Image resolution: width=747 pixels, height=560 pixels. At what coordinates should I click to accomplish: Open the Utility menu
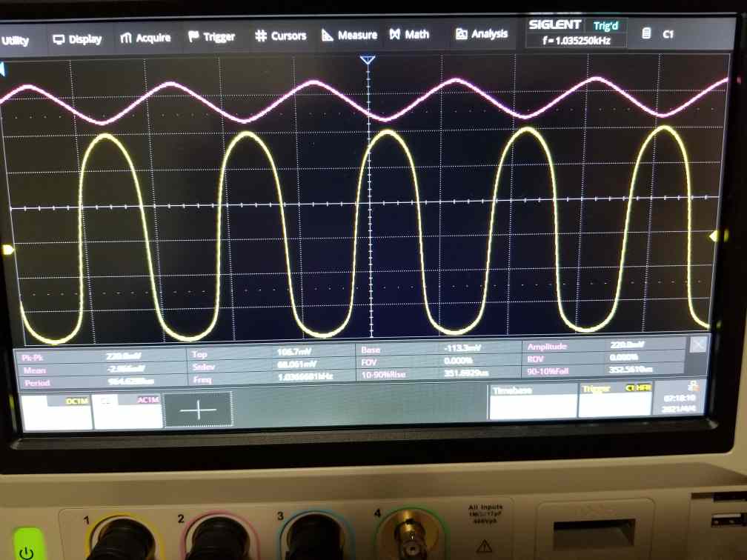15,40
